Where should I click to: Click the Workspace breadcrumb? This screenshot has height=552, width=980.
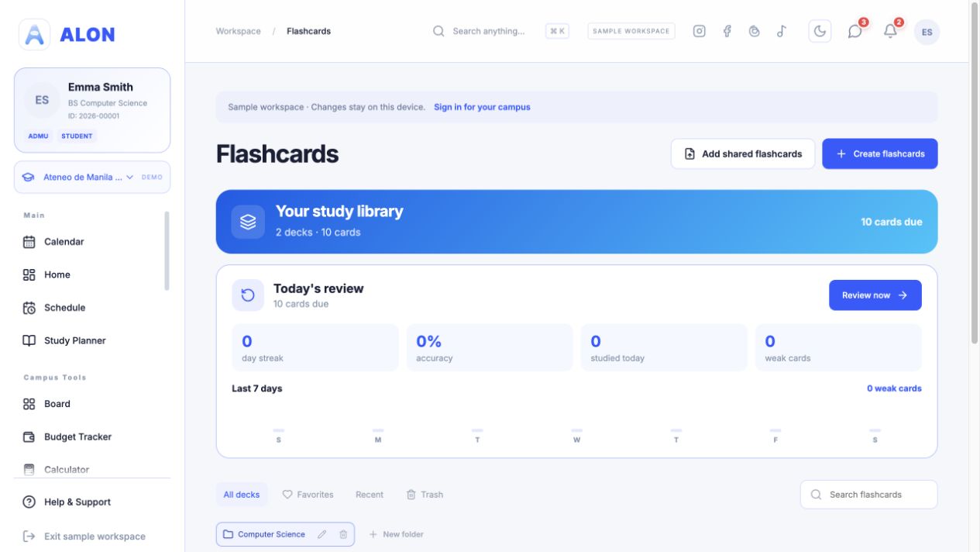pyautogui.click(x=238, y=31)
